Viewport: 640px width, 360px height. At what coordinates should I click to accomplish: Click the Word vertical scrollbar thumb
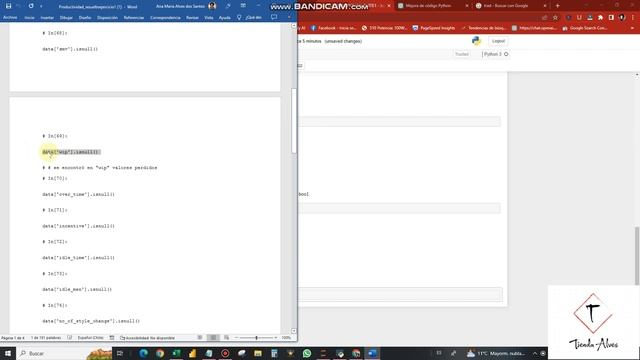[294, 121]
